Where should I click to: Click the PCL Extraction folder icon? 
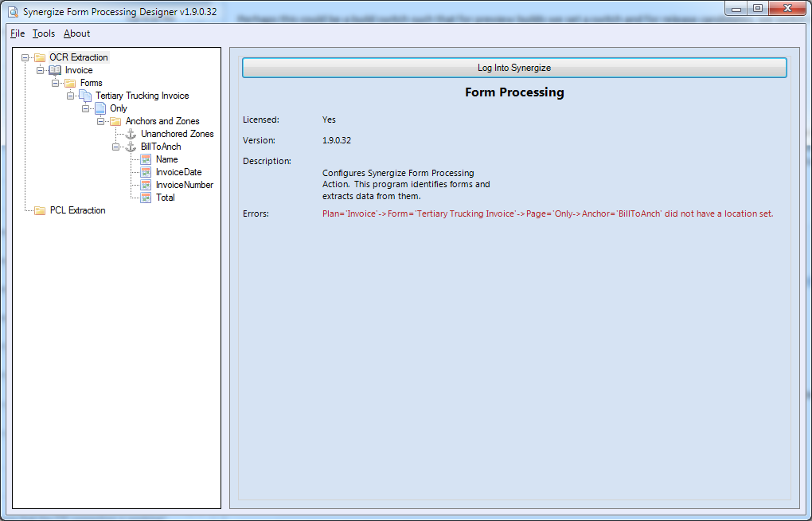[x=40, y=210]
